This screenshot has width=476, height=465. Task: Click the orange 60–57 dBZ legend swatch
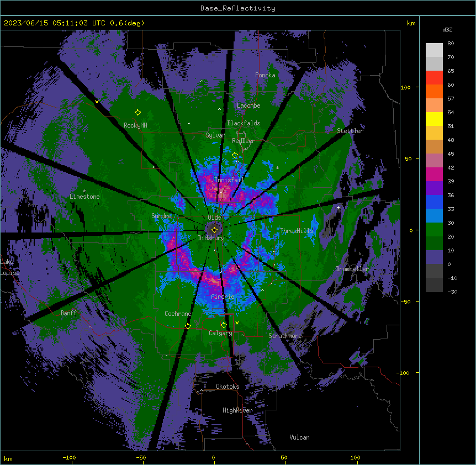pos(434,92)
